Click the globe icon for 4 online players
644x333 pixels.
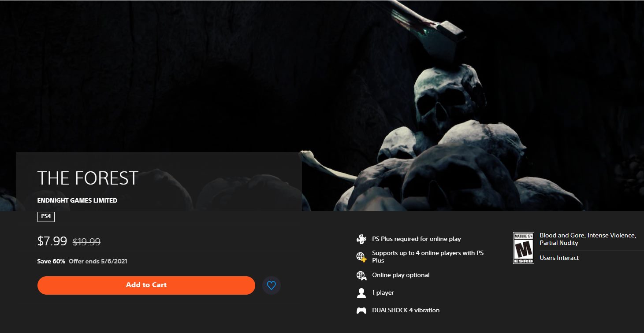point(361,257)
